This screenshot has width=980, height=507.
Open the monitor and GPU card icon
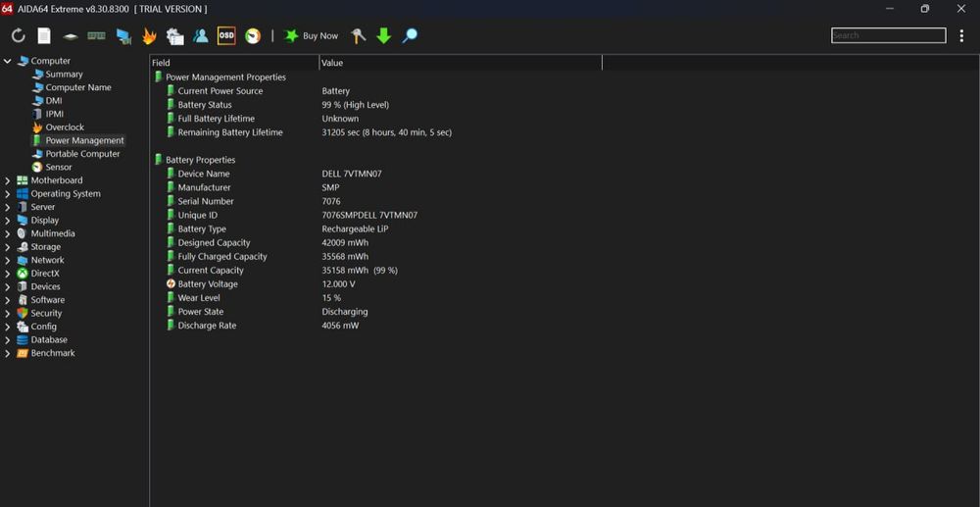pyautogui.click(x=123, y=36)
